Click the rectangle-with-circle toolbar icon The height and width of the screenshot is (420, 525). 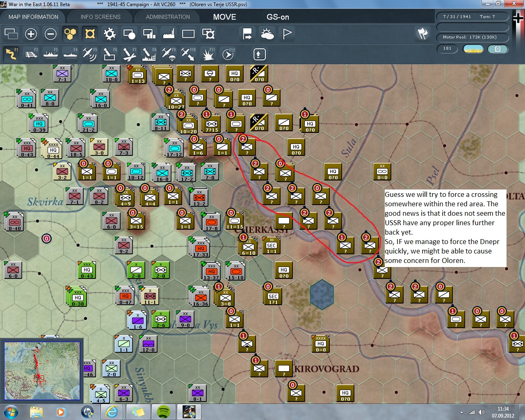click(x=129, y=34)
